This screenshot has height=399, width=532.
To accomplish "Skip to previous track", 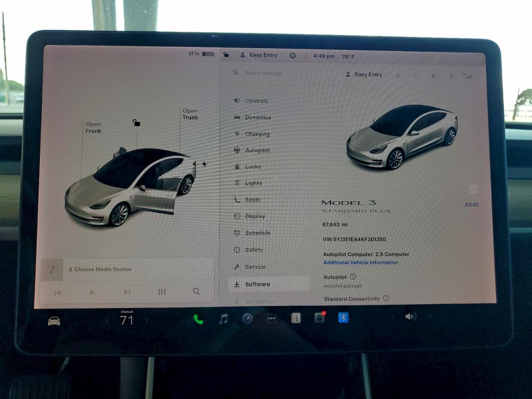I will pos(58,293).
